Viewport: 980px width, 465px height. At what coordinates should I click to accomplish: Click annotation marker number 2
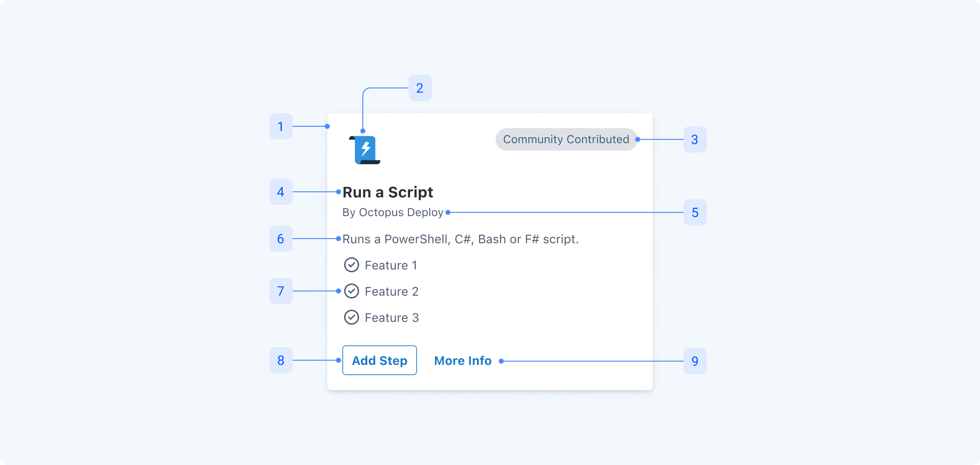click(420, 88)
